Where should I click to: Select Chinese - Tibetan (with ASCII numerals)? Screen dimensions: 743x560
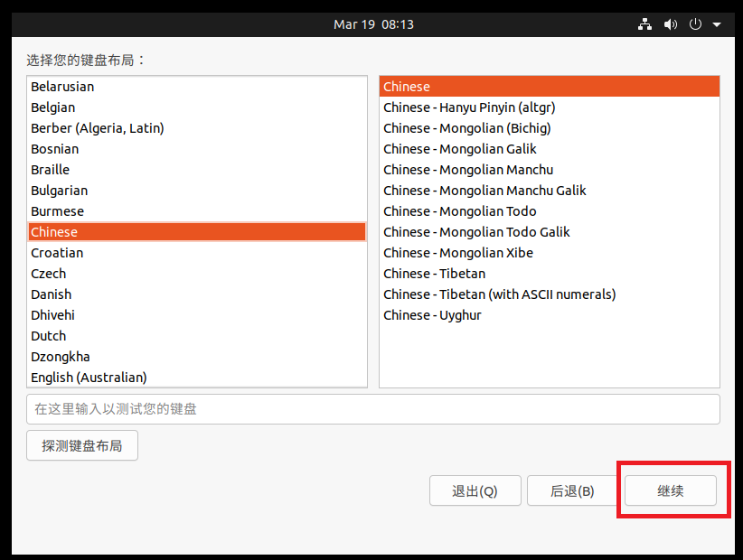(x=499, y=294)
